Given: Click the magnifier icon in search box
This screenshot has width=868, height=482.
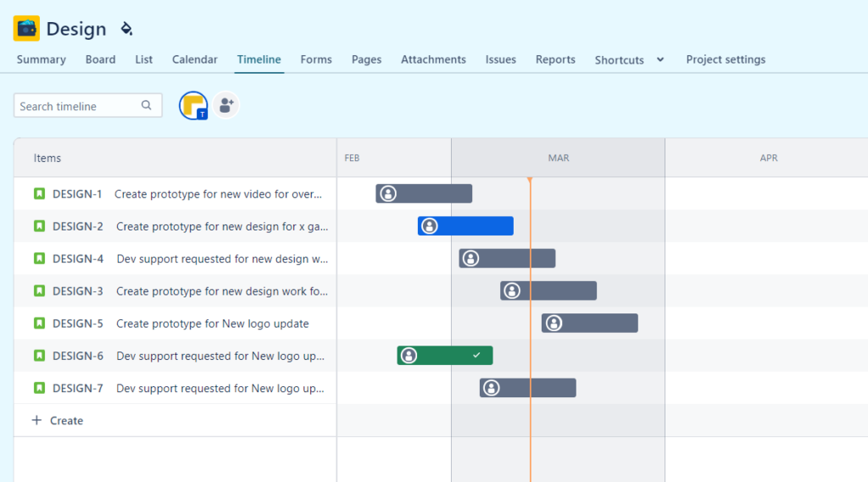Looking at the screenshot, I should click(x=147, y=106).
